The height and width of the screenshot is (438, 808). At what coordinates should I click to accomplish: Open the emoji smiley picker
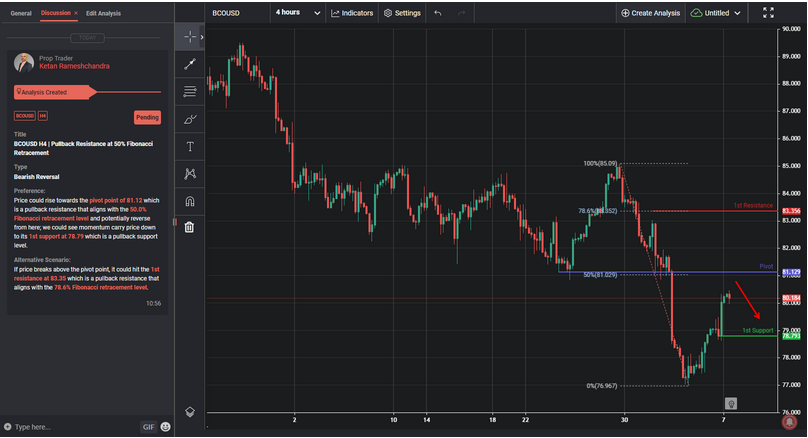coord(165,427)
